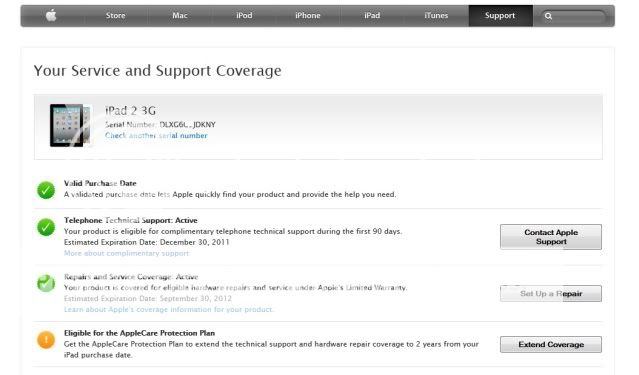The height and width of the screenshot is (375, 639).
Task: Click green checkmark beside Telephone Technical Support
Action: click(x=46, y=227)
